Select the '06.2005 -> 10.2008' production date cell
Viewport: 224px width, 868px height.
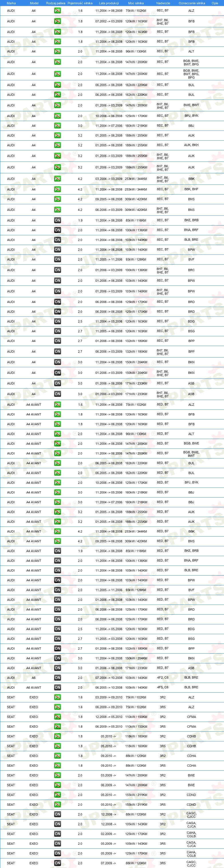point(109,688)
